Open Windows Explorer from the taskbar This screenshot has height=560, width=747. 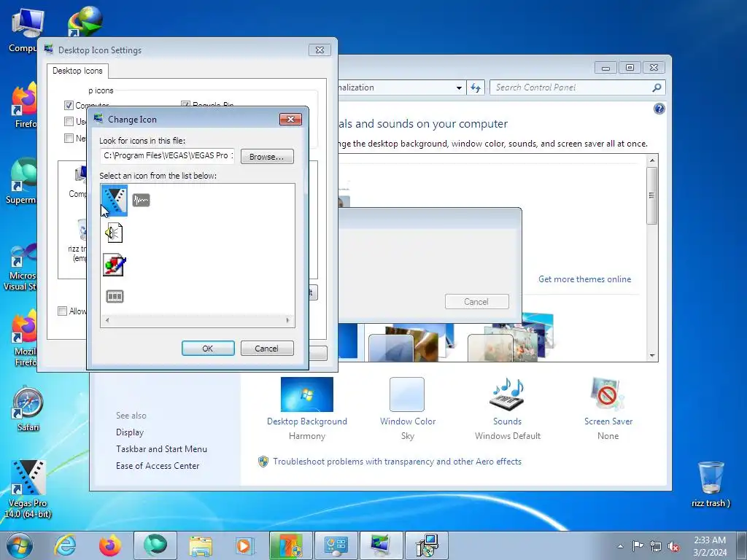point(201,545)
